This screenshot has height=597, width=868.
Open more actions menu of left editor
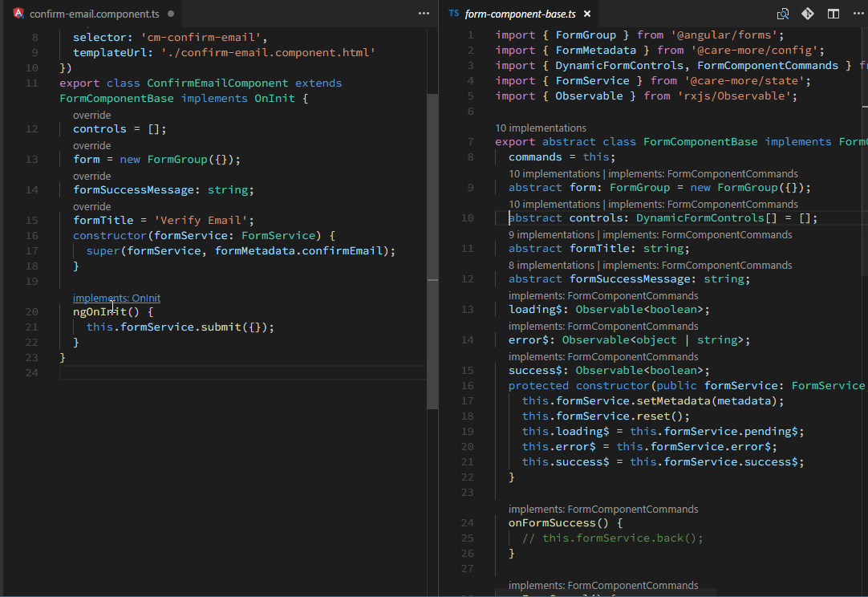(424, 14)
